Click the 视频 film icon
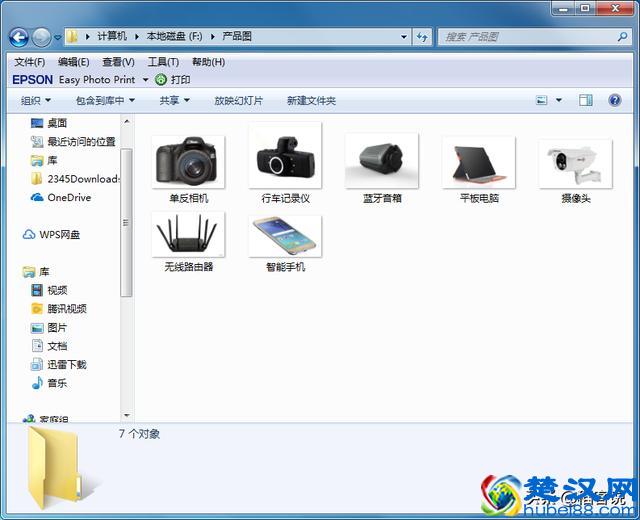 [x=37, y=290]
